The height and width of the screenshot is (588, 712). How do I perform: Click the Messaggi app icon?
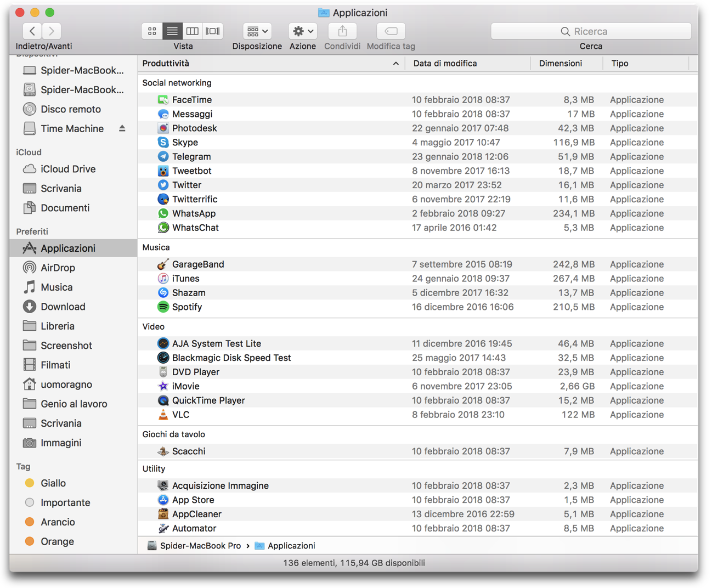tap(163, 114)
